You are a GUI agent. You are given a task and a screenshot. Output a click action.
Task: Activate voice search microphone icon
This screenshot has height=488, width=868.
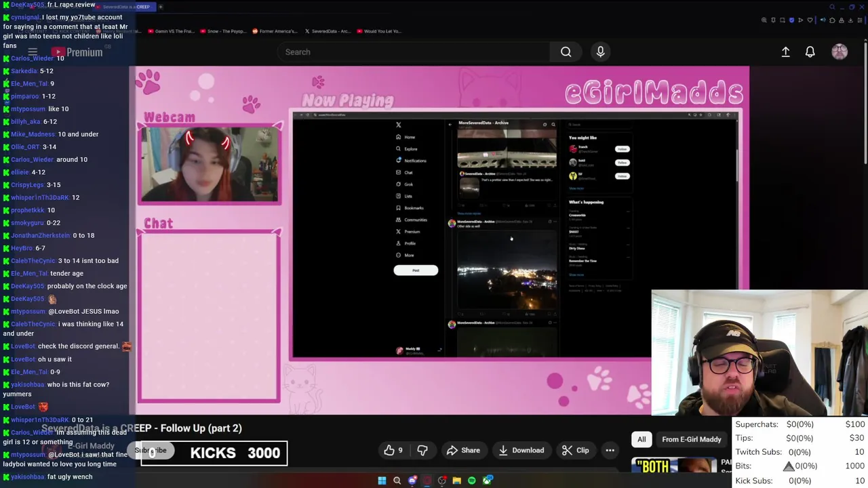[x=600, y=52]
